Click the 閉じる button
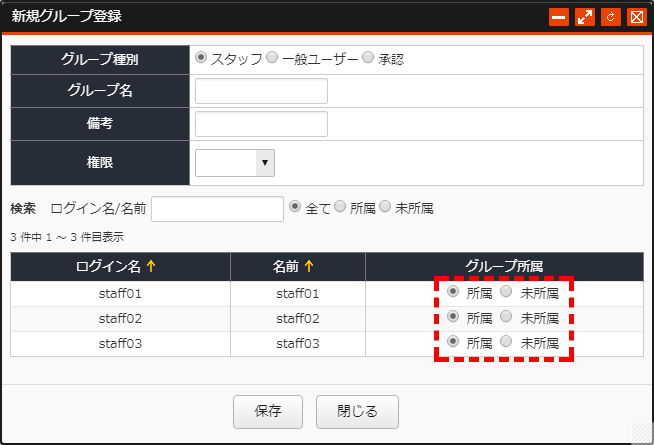Viewport: 654px width, 445px height. [x=357, y=412]
